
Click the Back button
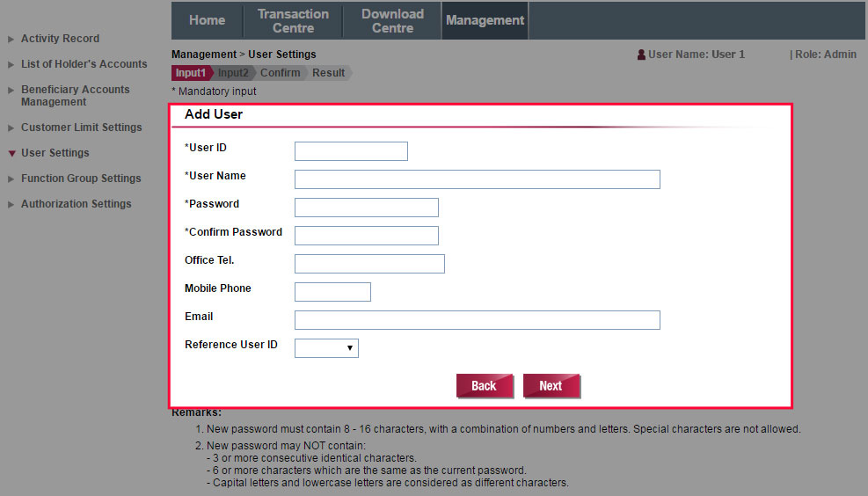pos(485,386)
